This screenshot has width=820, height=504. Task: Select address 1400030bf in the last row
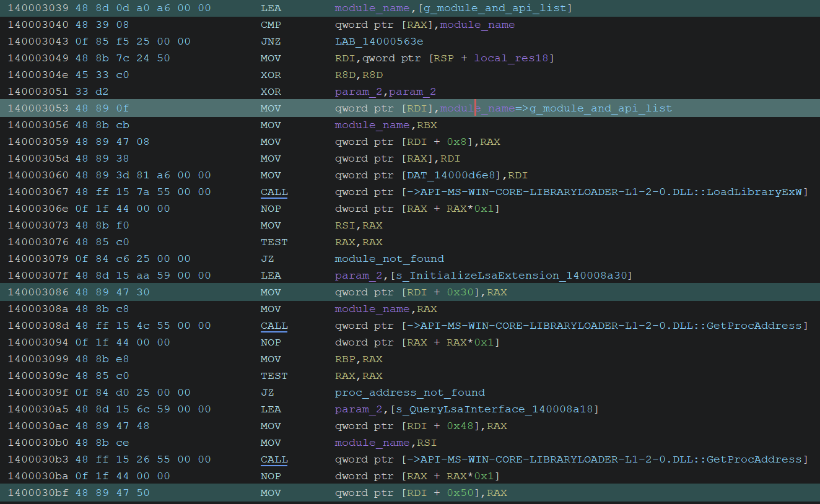tap(37, 493)
